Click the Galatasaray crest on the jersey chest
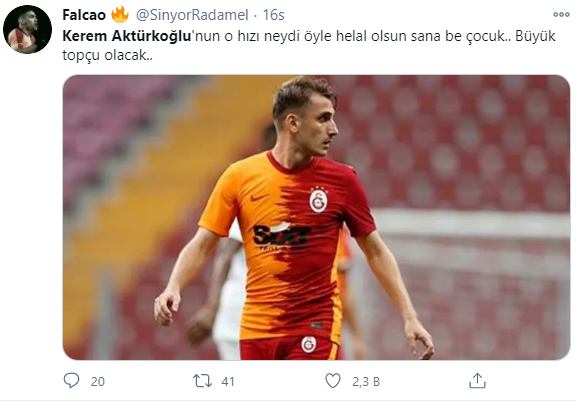This screenshot has width=576, height=402. tap(318, 200)
